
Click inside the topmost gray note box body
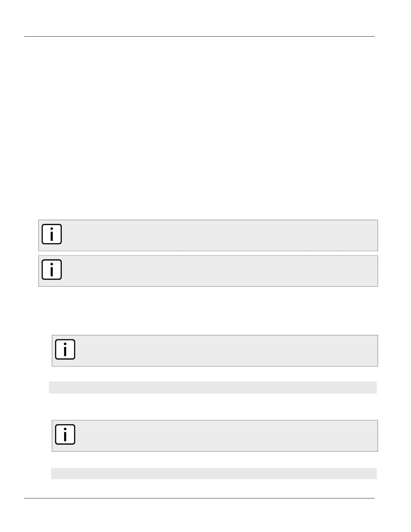point(218,235)
